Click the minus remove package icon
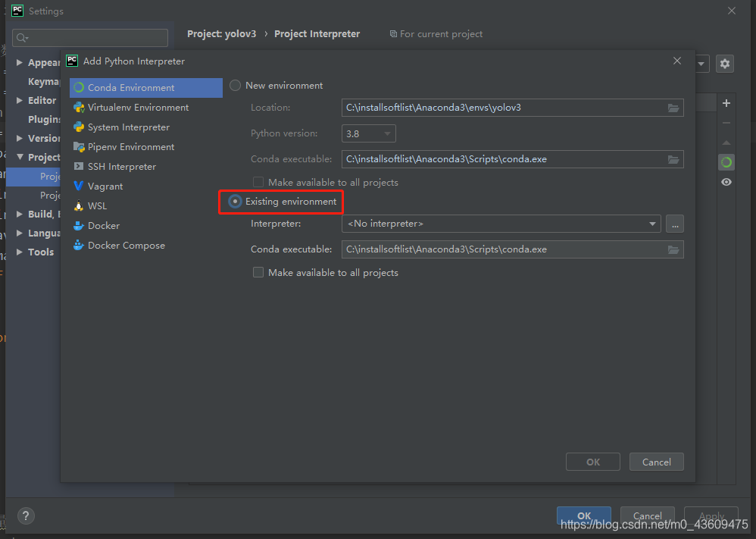756x539 pixels. [726, 123]
